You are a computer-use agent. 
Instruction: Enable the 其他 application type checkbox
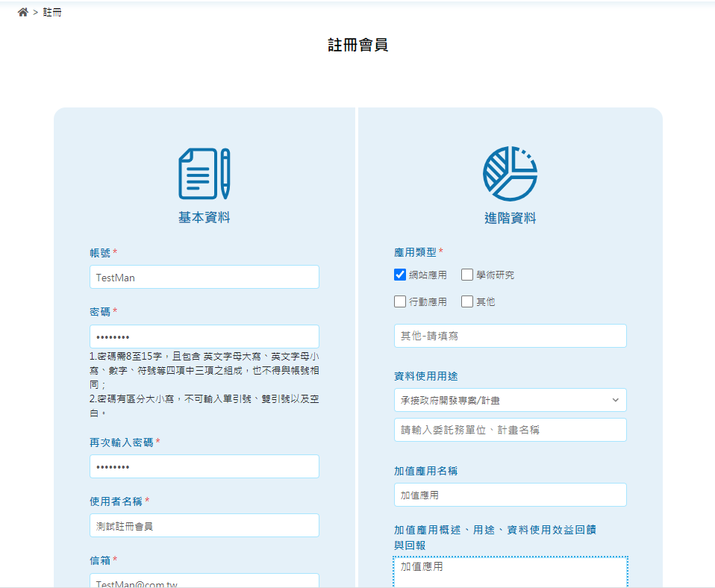tap(466, 301)
